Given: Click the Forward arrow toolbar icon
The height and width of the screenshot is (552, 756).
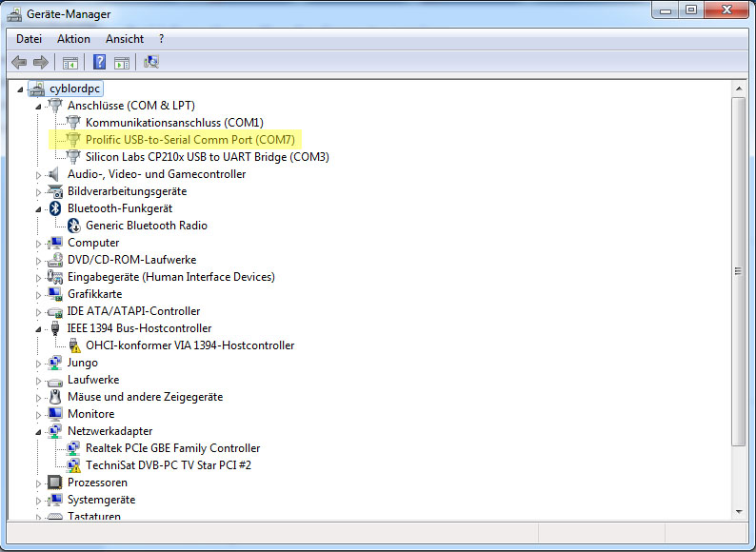Looking at the screenshot, I should click(41, 62).
